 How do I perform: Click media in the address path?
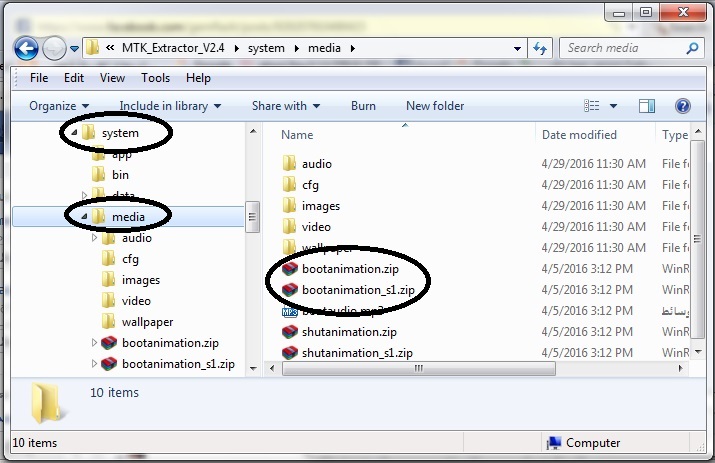tap(324, 48)
